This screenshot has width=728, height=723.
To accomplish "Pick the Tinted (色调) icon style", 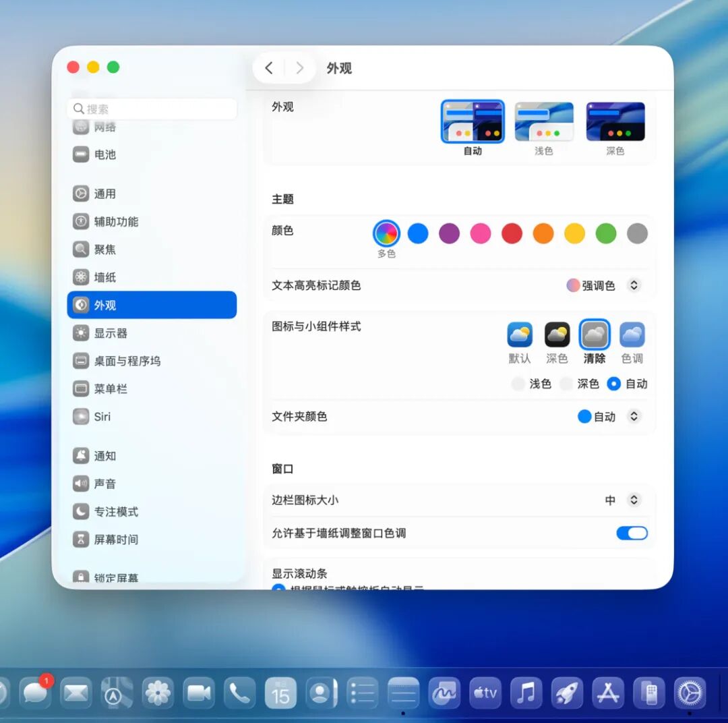I will click(x=632, y=335).
